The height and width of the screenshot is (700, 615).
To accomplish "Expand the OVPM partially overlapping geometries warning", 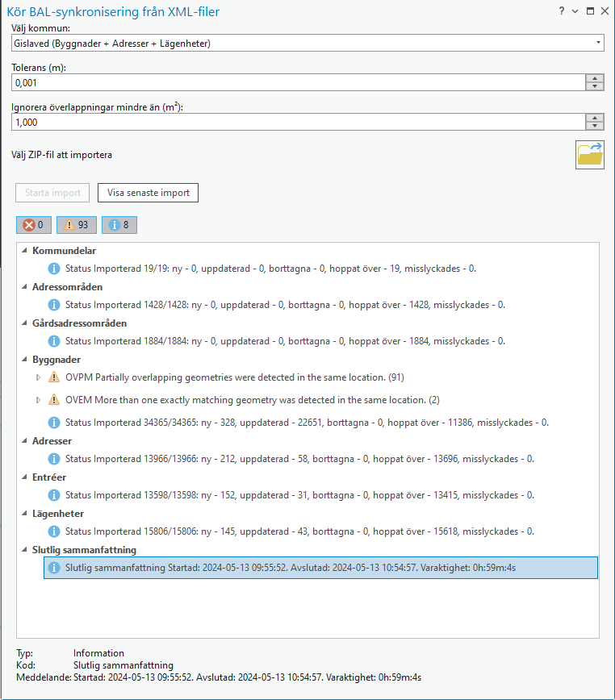I will tap(37, 377).
